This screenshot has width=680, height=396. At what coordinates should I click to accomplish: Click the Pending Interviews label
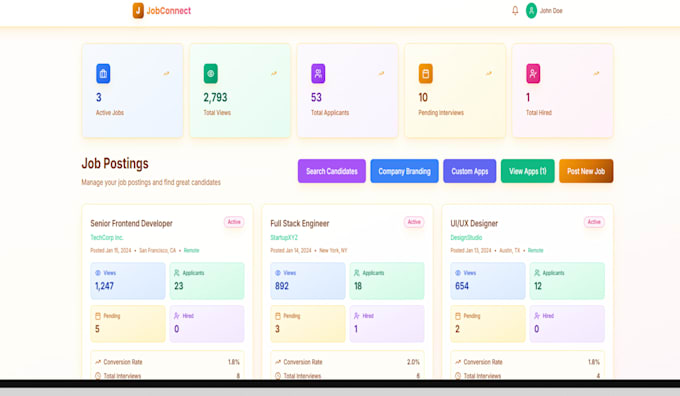[441, 112]
